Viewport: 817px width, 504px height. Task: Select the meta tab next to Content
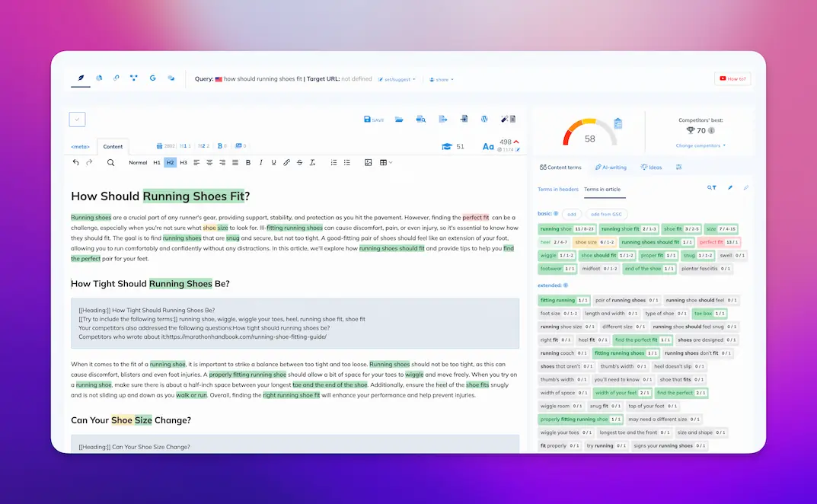[79, 146]
